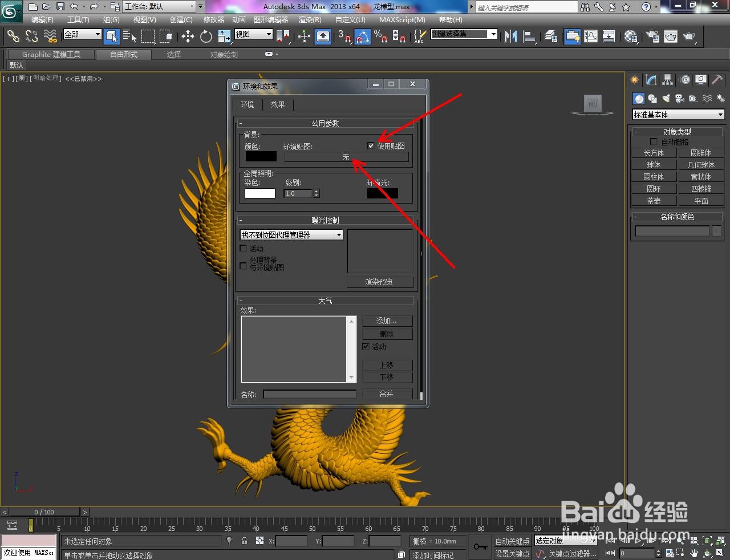
Task: Enable the 自动栅格 checkbox
Action: 654,142
